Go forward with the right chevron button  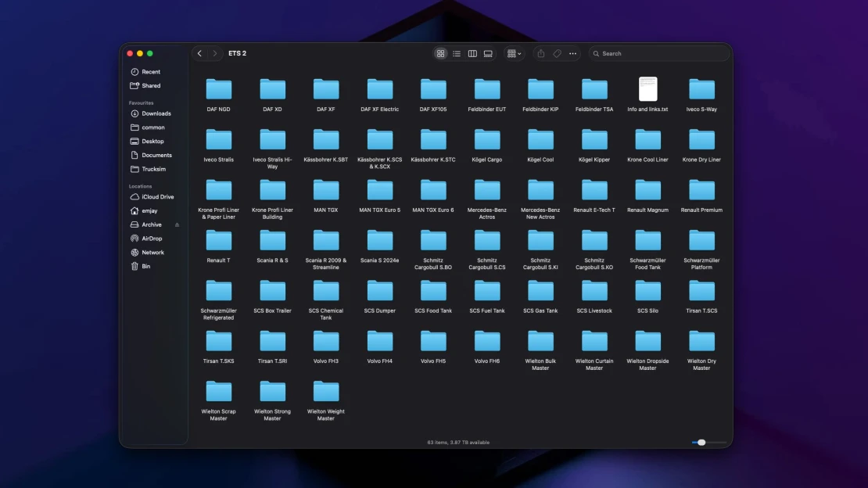click(x=215, y=54)
